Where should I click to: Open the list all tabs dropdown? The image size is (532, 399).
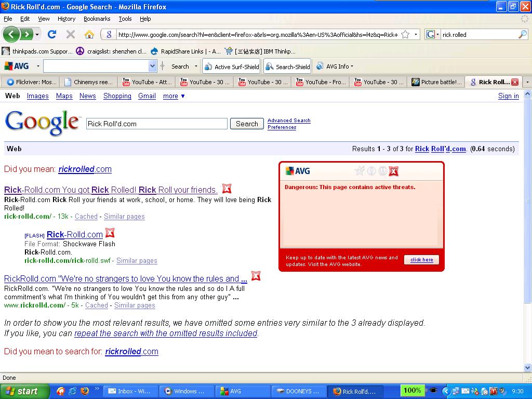527,82
